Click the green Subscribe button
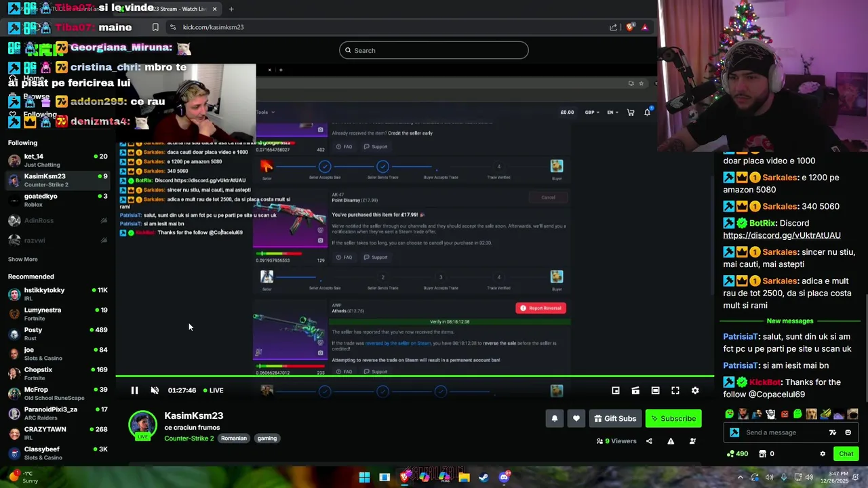 [673, 418]
